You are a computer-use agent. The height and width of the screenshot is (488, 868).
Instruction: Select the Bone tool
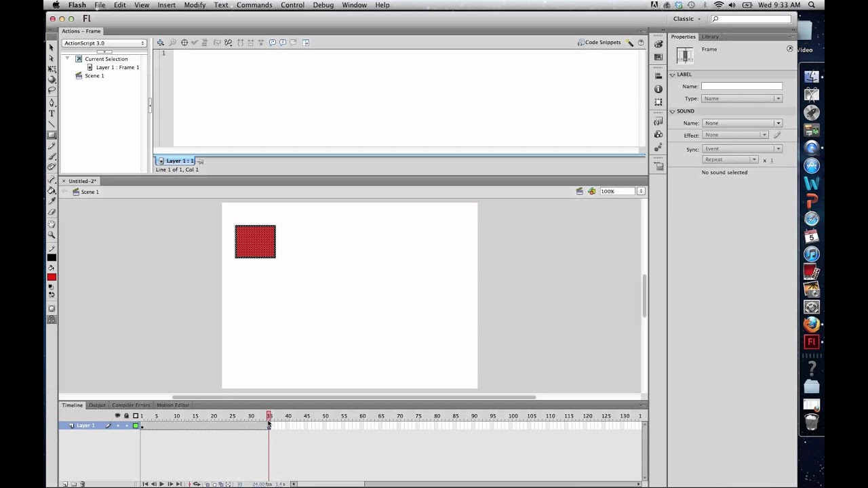52,180
